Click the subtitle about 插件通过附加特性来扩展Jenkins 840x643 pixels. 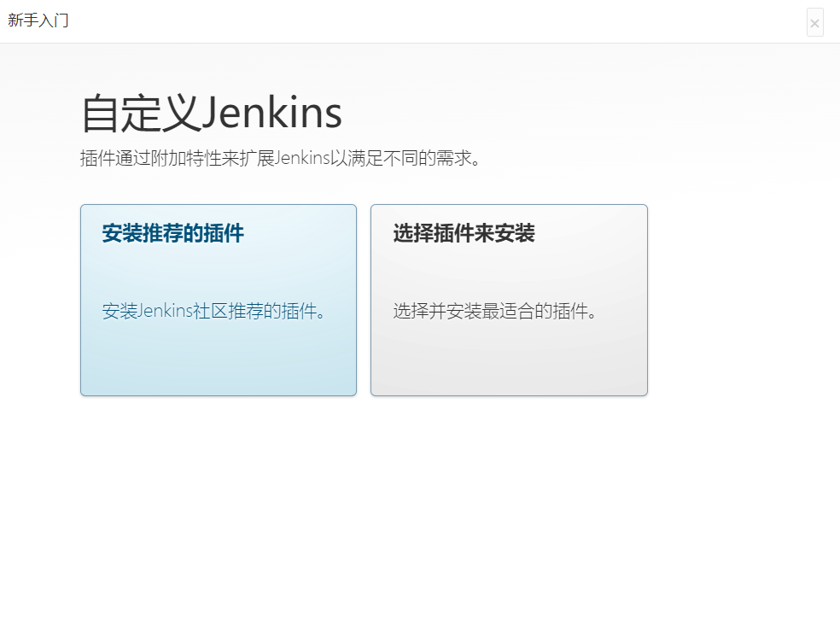click(x=280, y=158)
